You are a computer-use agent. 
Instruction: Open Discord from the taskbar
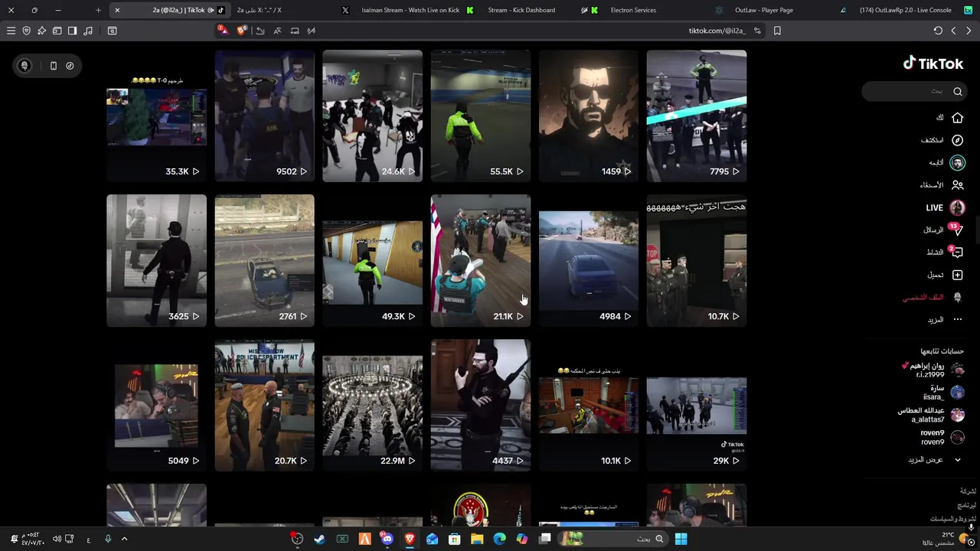click(387, 539)
